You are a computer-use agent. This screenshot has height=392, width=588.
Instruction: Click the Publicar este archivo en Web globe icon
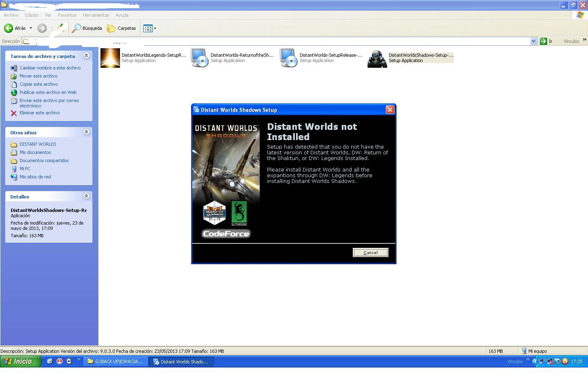[14, 93]
